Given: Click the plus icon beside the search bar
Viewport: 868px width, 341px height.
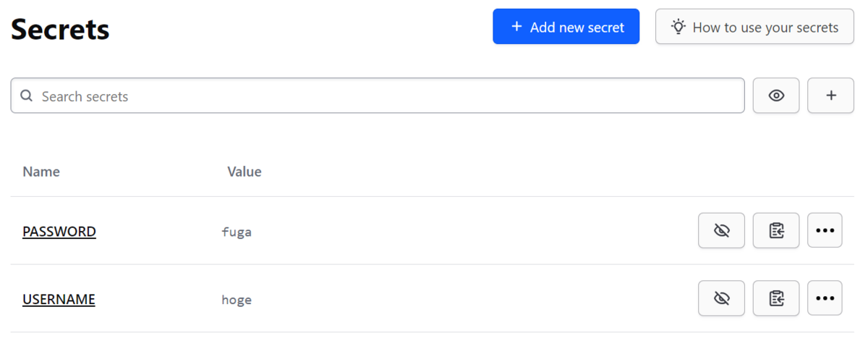Looking at the screenshot, I should click(x=830, y=96).
